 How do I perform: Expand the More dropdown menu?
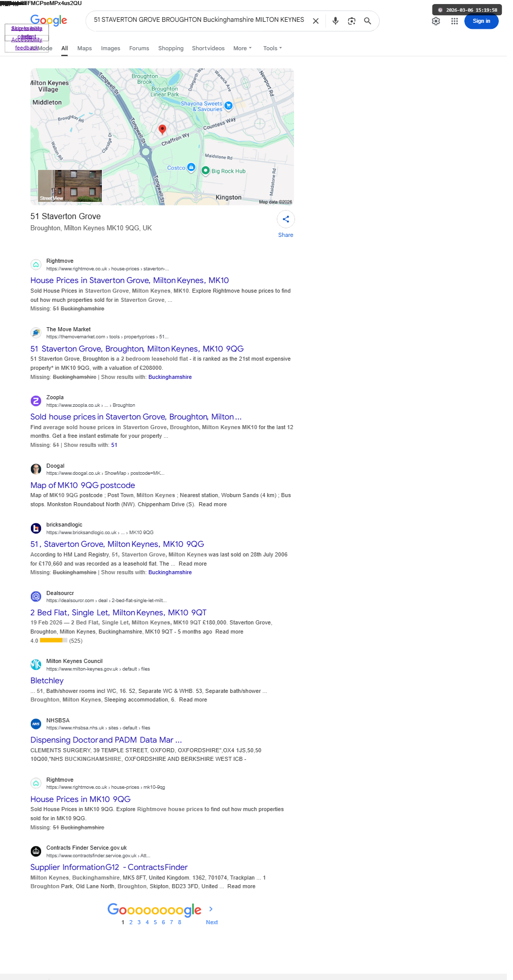[x=242, y=48]
